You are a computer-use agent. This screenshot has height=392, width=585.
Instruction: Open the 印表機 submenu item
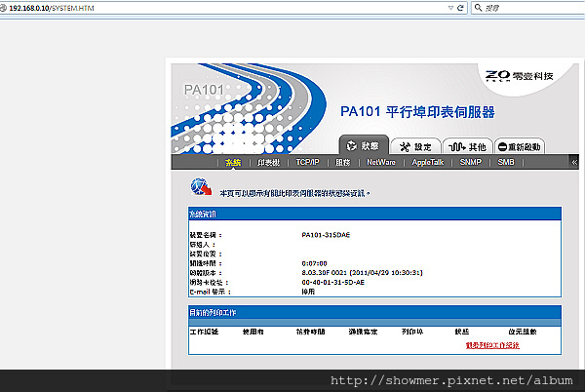point(269,162)
